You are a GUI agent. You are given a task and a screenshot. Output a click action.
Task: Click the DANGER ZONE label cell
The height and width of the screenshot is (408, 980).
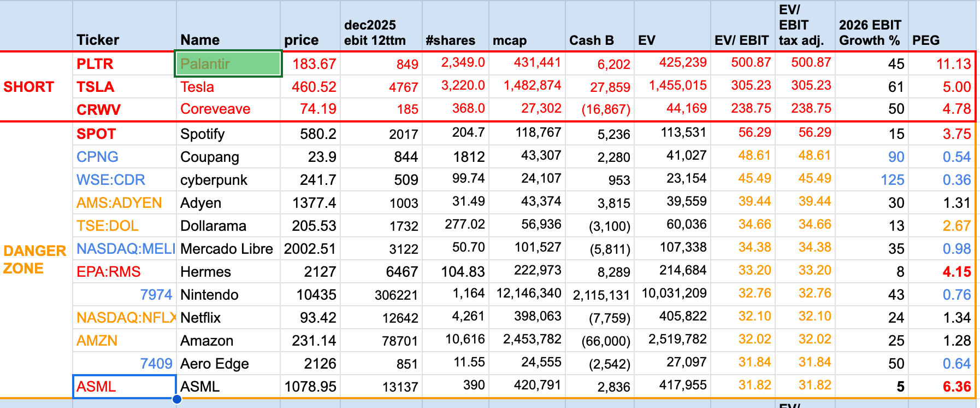[x=36, y=260]
